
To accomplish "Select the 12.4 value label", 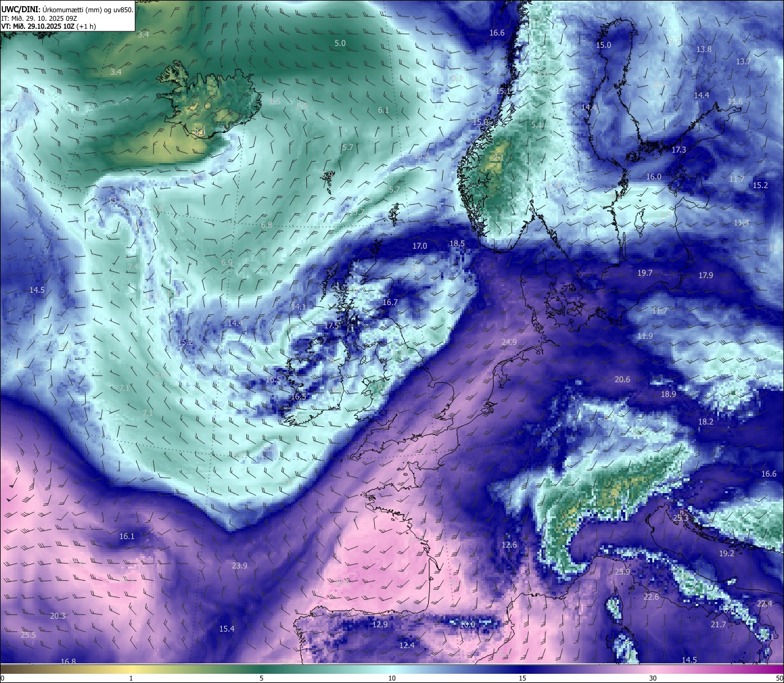I will (407, 646).
